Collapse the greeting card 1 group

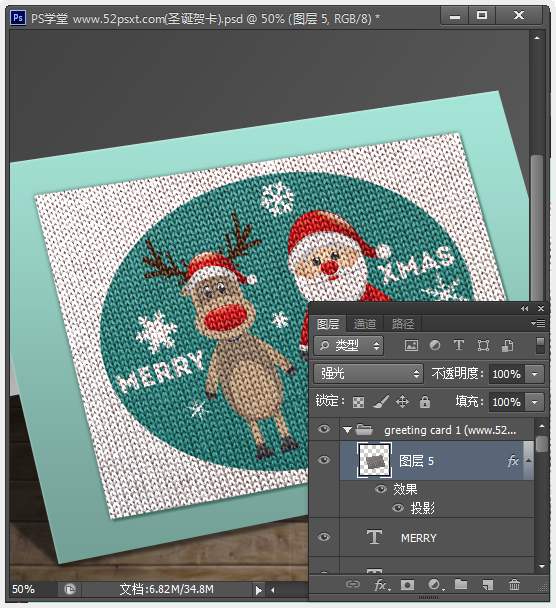[347, 430]
